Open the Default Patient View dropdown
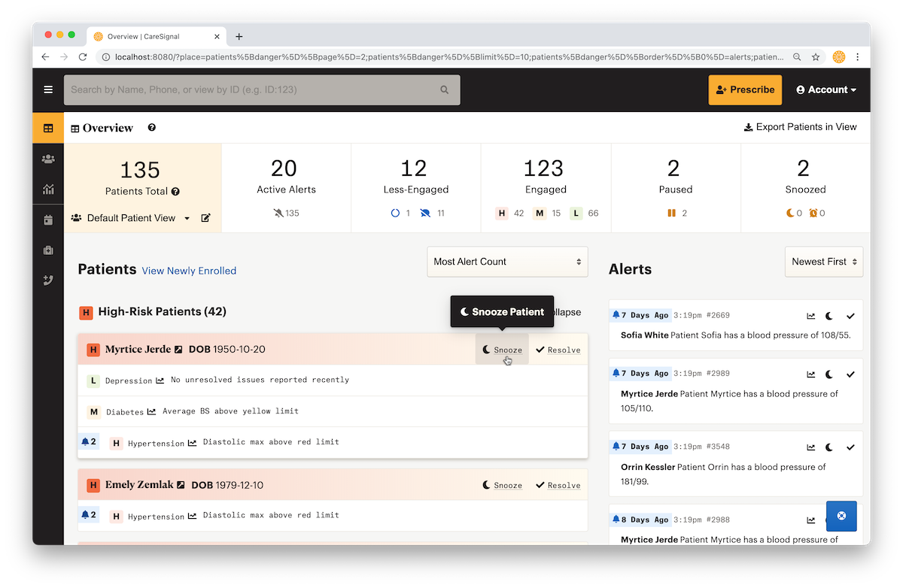The image size is (903, 588). (131, 218)
